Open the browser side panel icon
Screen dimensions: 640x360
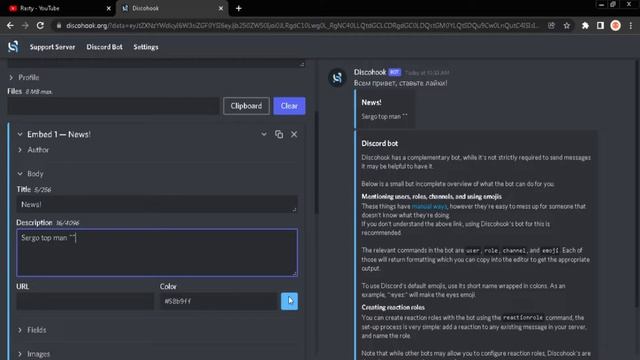[x=600, y=25]
